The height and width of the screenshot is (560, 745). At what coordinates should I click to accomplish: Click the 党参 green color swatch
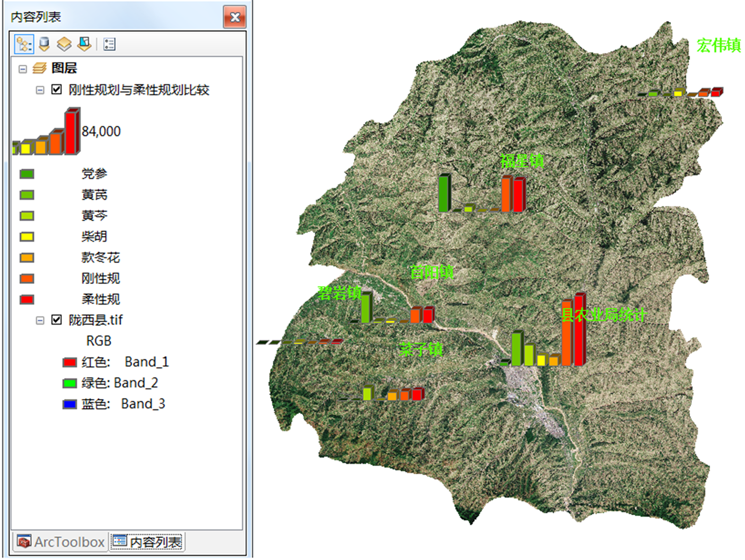pos(27,174)
